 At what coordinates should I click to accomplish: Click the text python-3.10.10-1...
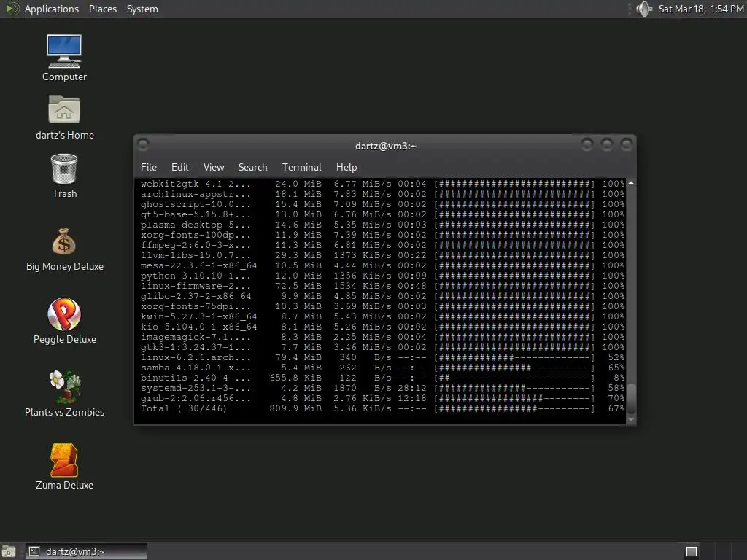[196, 276]
